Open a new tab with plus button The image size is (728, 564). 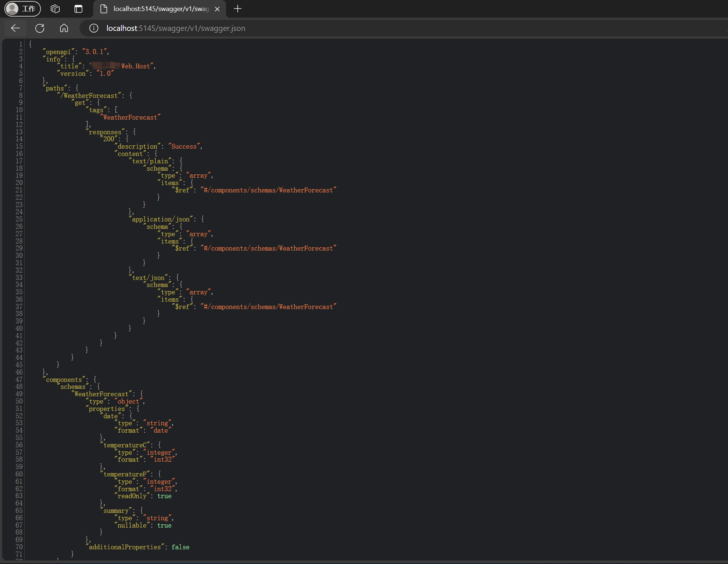(238, 9)
